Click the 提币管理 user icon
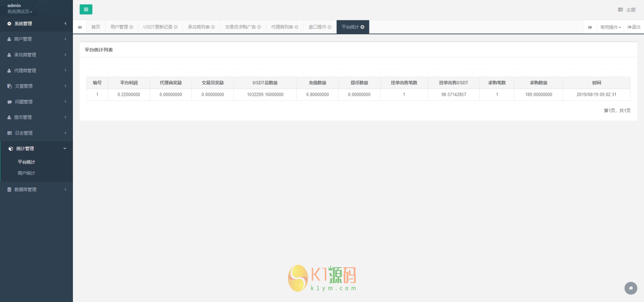 point(9,118)
